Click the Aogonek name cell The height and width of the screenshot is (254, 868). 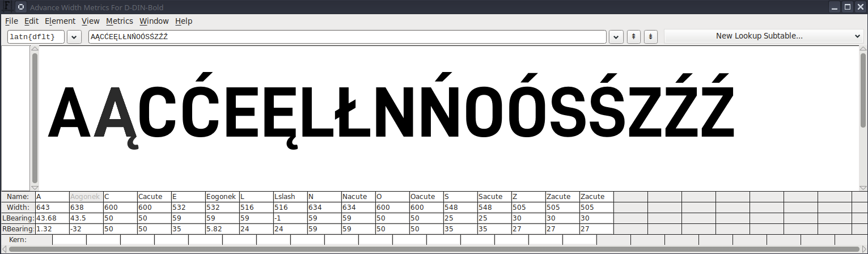tap(86, 196)
